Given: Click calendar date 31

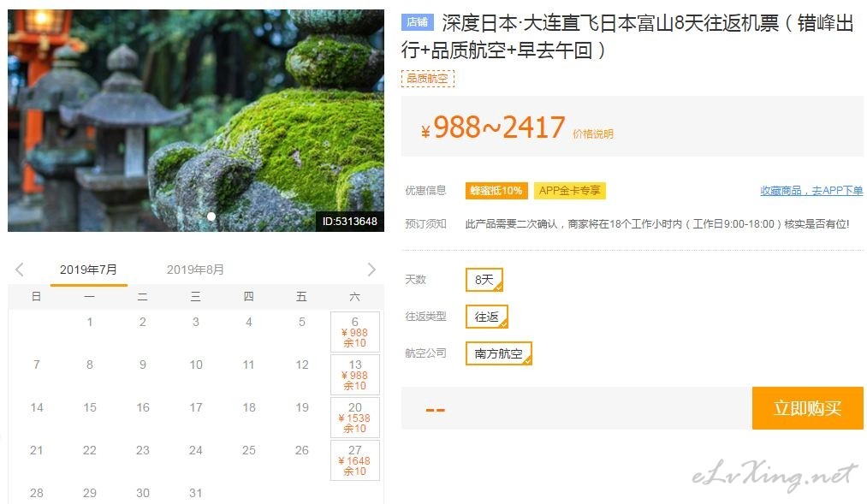Looking at the screenshot, I should [x=196, y=493].
